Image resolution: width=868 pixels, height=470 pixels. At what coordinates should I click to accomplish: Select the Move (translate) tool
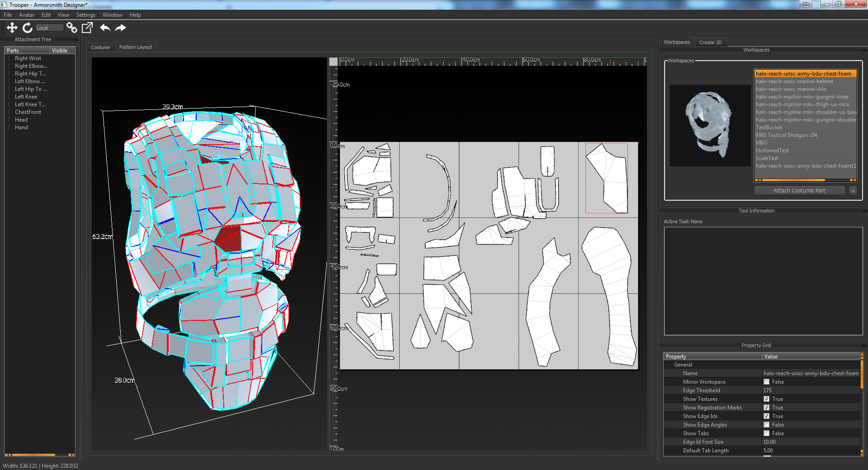pos(12,28)
